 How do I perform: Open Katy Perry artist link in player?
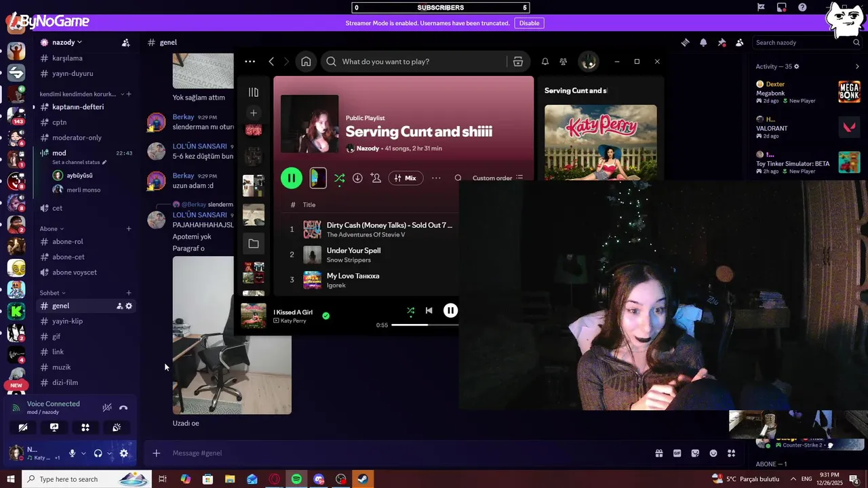[293, 321]
